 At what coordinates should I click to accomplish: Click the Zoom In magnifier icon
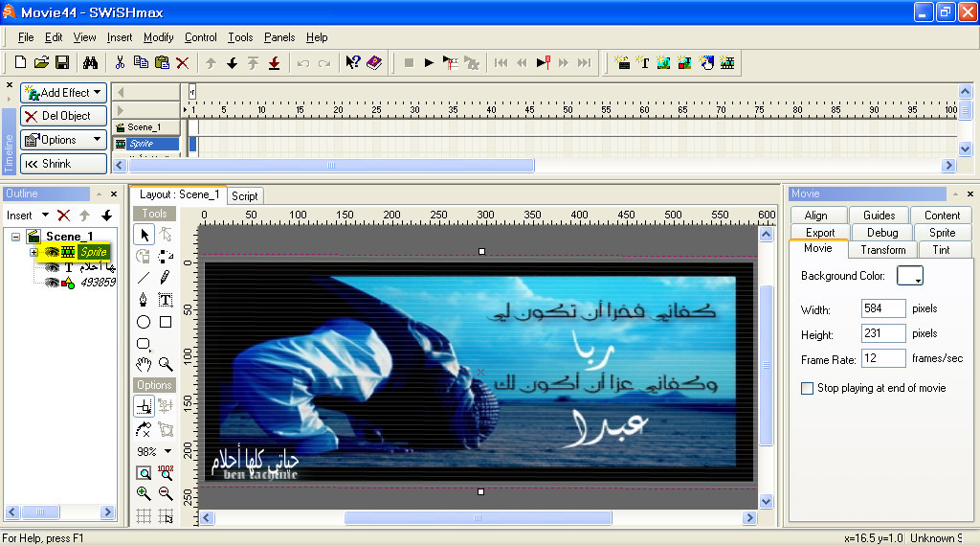tap(144, 494)
